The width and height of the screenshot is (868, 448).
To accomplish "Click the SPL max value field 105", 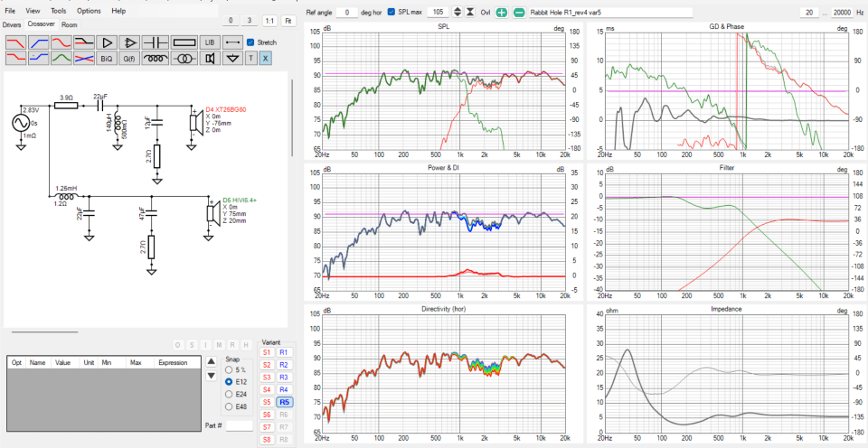I will [x=438, y=12].
